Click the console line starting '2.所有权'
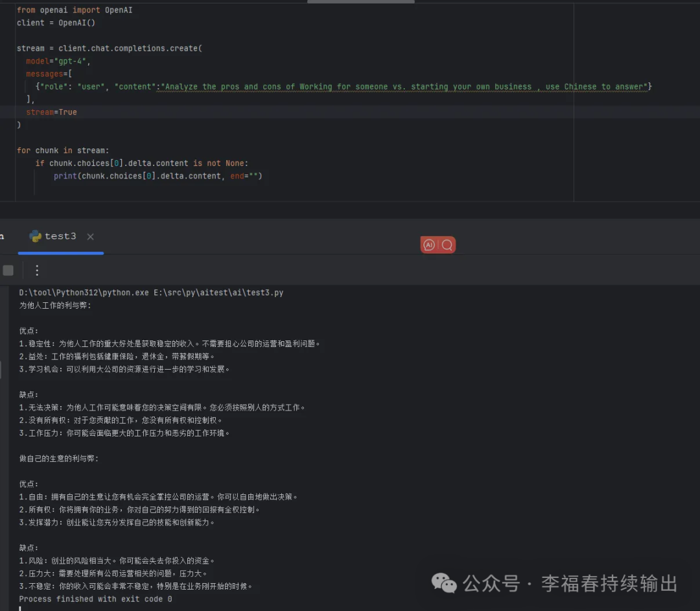This screenshot has height=611, width=700. coord(139,510)
